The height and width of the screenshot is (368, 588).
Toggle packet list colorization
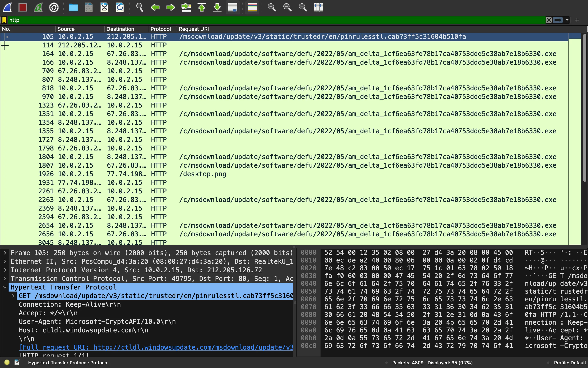(252, 7)
